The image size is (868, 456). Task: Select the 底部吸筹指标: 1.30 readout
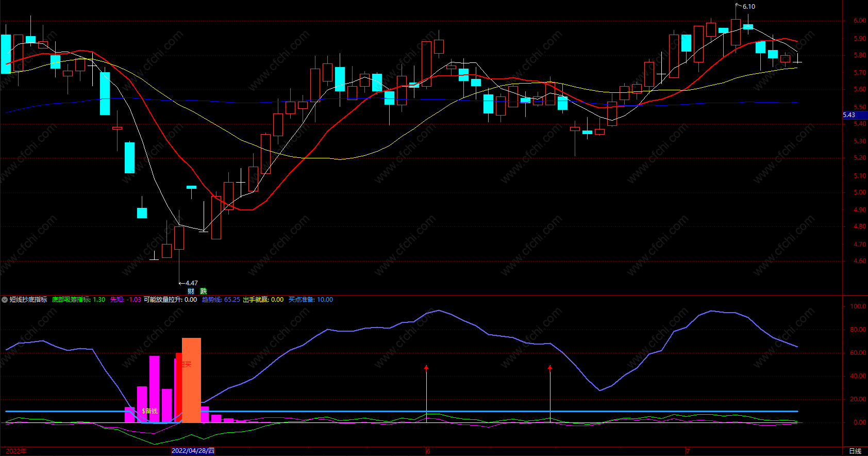78,300
